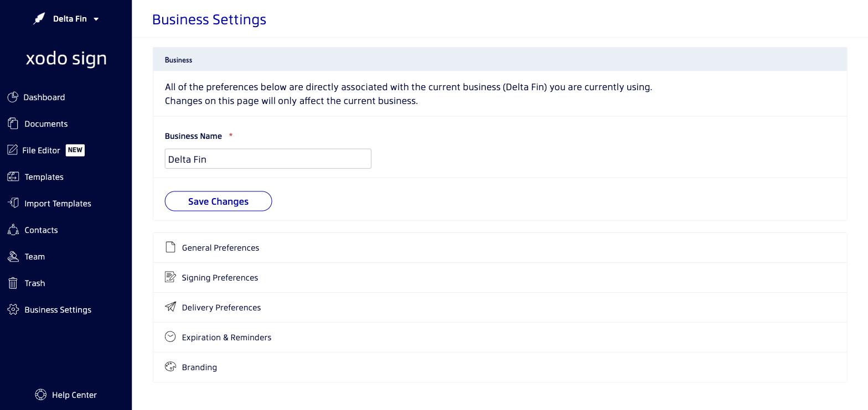Open the Delta Fin business dropdown arrow
868x410 pixels.
coord(96,19)
